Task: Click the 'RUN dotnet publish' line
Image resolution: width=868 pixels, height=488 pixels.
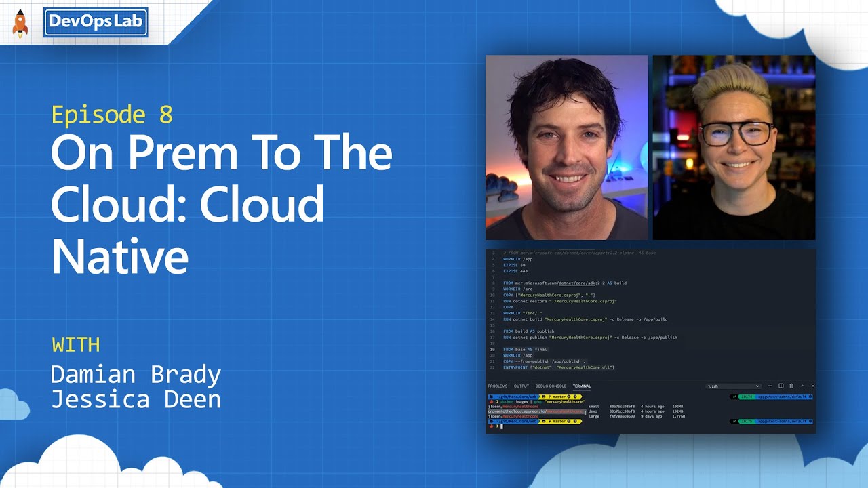Action: (590, 338)
